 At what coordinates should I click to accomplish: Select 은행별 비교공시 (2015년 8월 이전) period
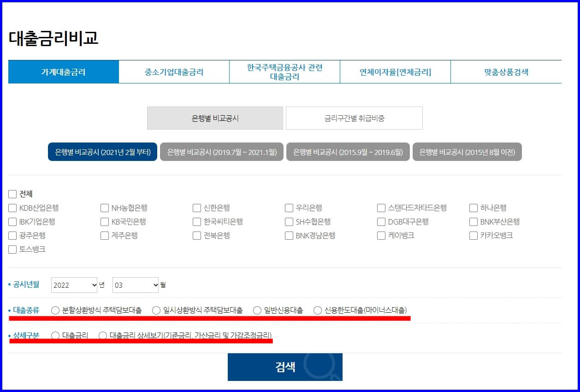click(467, 151)
